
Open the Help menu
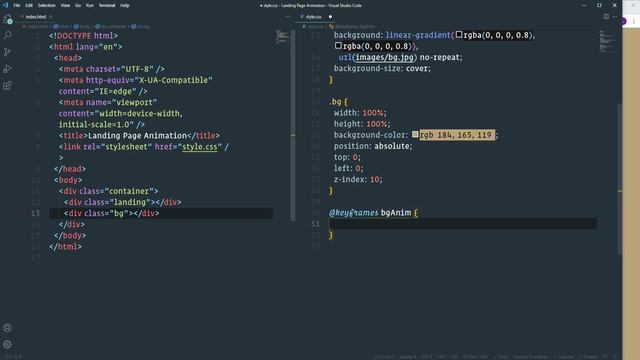[125, 5]
